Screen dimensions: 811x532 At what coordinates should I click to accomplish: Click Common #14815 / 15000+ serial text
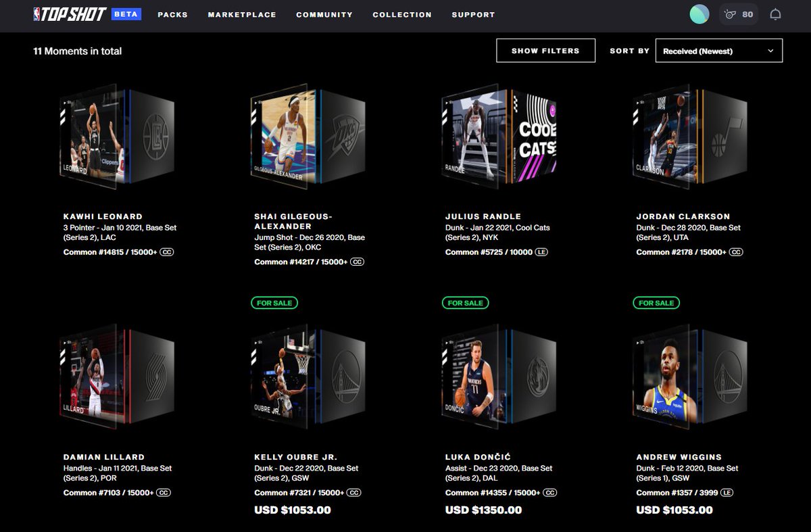(110, 252)
